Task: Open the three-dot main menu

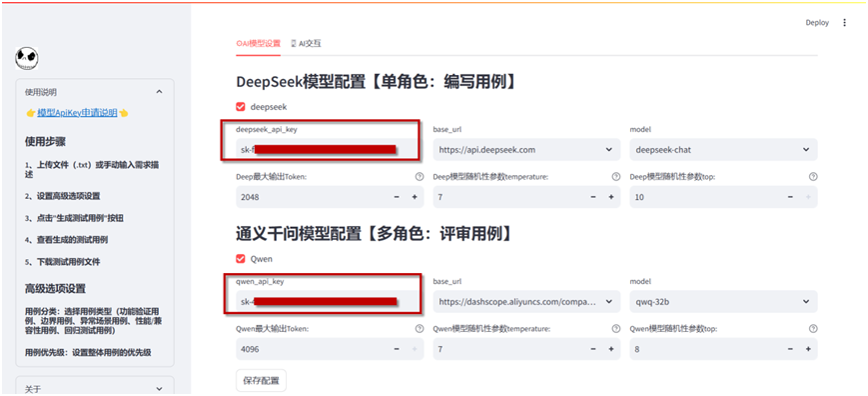Action: click(844, 23)
